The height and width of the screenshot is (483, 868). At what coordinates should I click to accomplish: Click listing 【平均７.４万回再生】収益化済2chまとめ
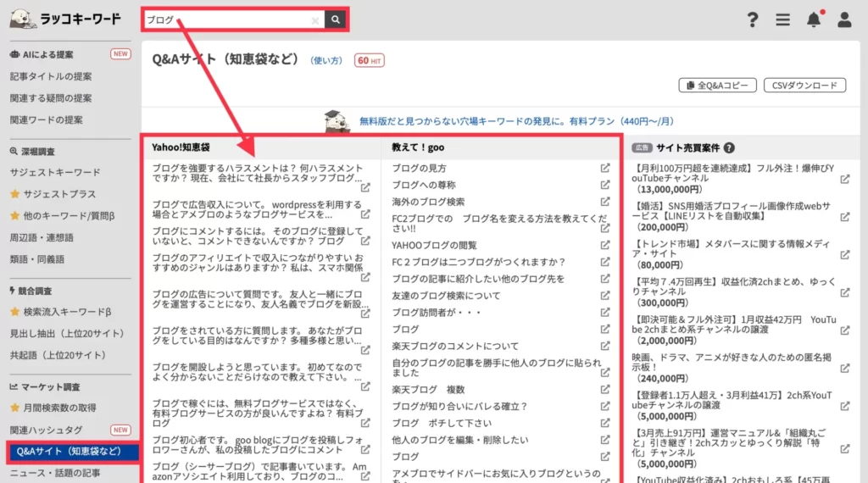pos(734,292)
